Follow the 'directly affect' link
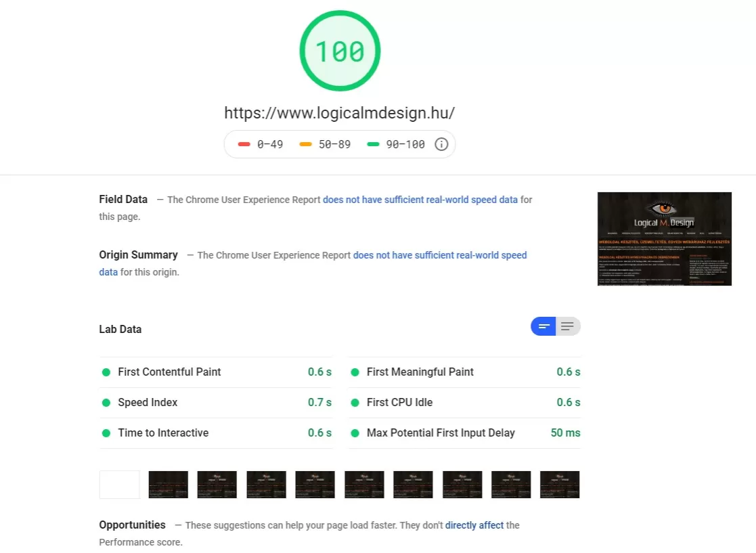 tap(474, 525)
